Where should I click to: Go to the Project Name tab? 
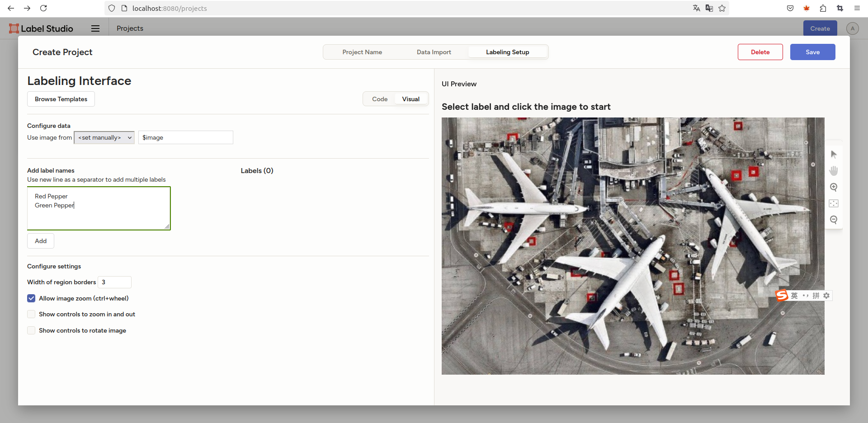(x=362, y=52)
